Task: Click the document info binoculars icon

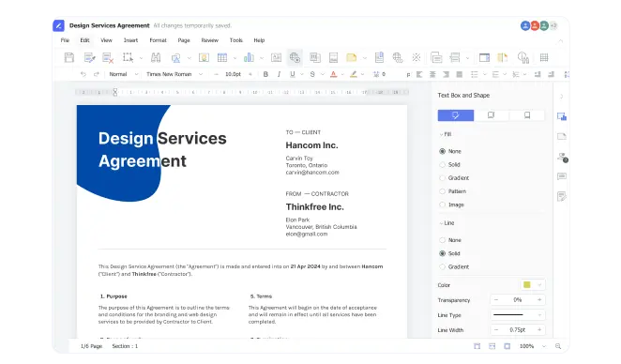Action: (523, 58)
